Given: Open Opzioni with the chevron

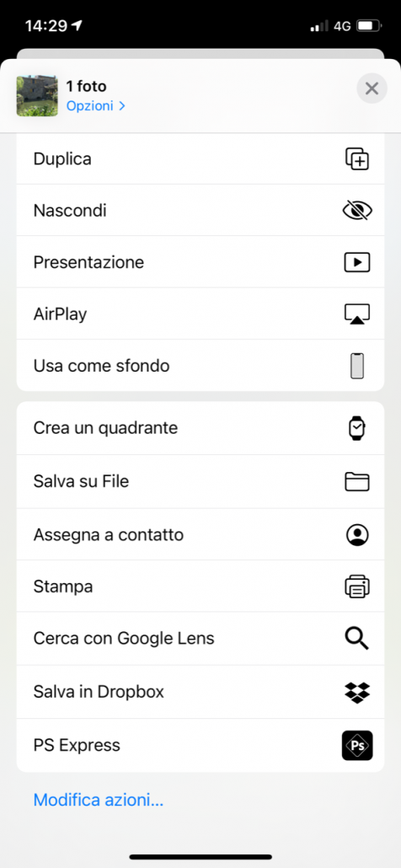Looking at the screenshot, I should click(96, 105).
